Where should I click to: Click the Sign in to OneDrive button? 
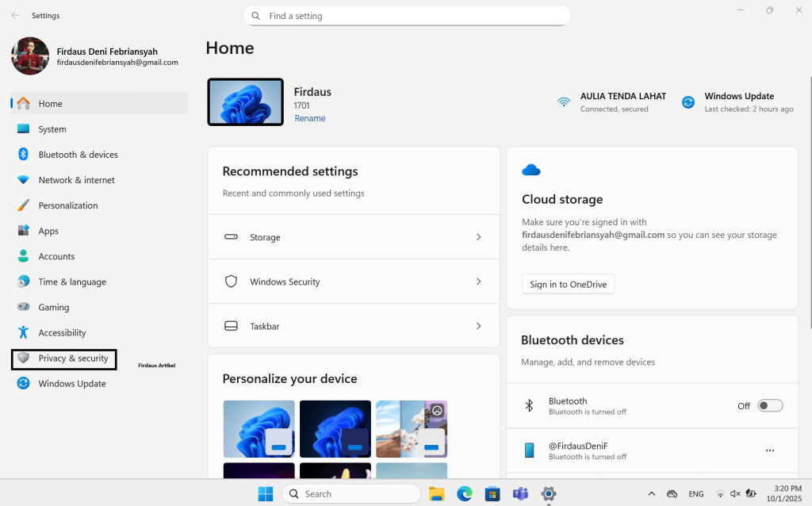[568, 285]
